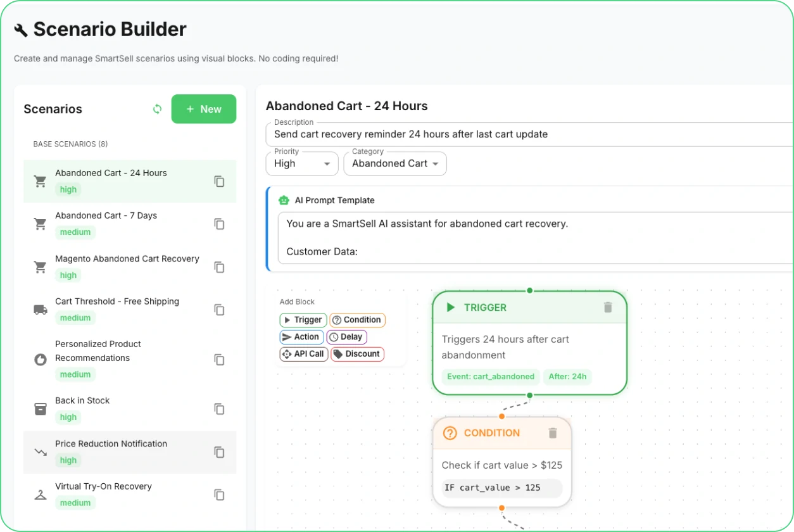Duplicate the Virtual Try-On Recovery scenario

click(x=219, y=495)
